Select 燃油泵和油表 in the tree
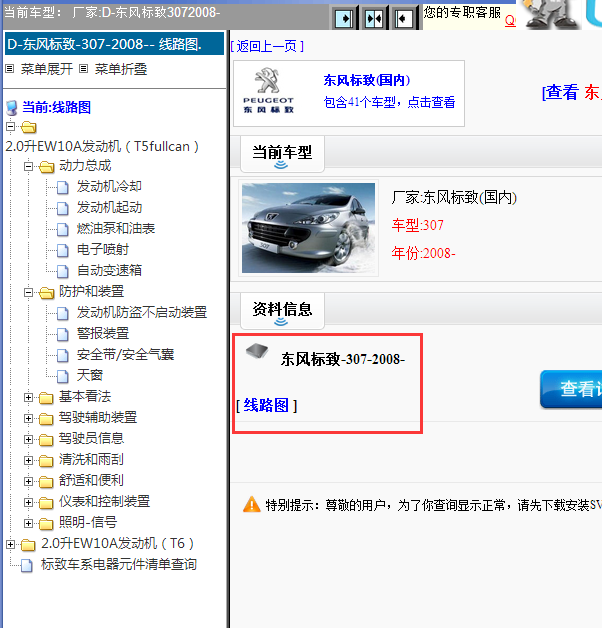Image resolution: width=602 pixels, height=628 pixels. pos(116,229)
